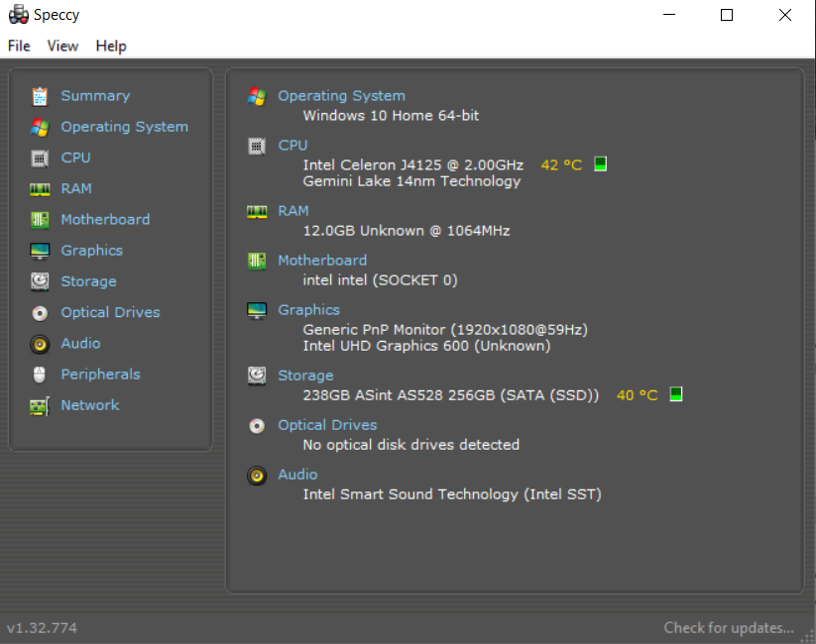Click the Audio speaker icon in summary panel
This screenshot has height=644, width=816.
click(x=257, y=476)
